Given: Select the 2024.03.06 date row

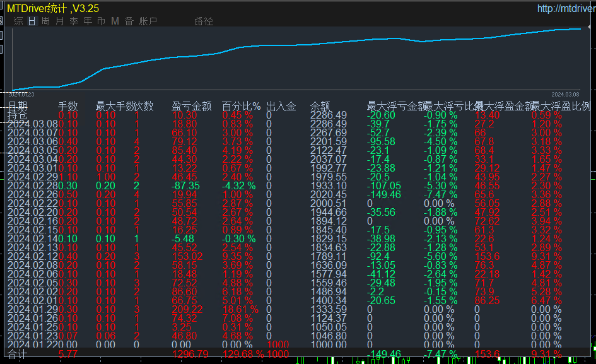Looking at the screenshot, I should 33,141.
